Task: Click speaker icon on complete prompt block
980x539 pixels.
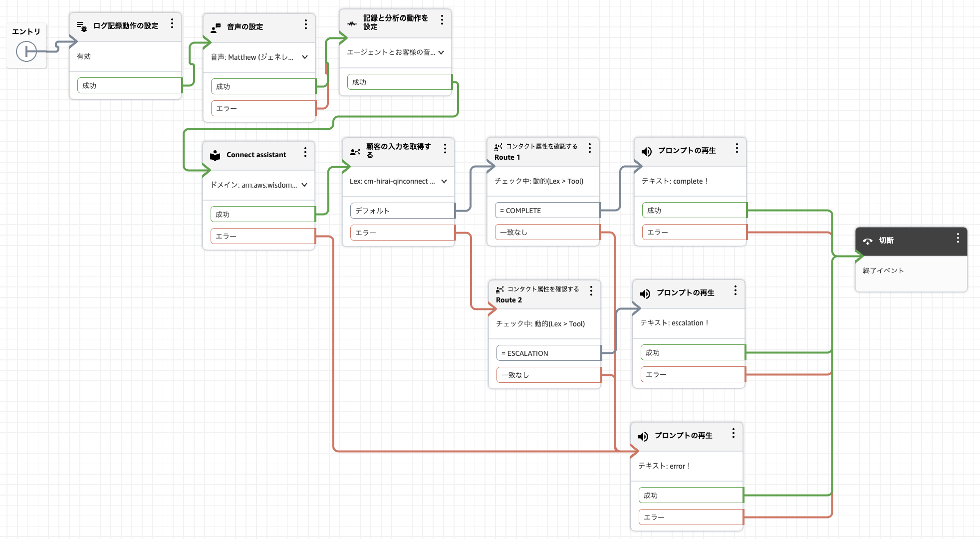Action: [646, 152]
